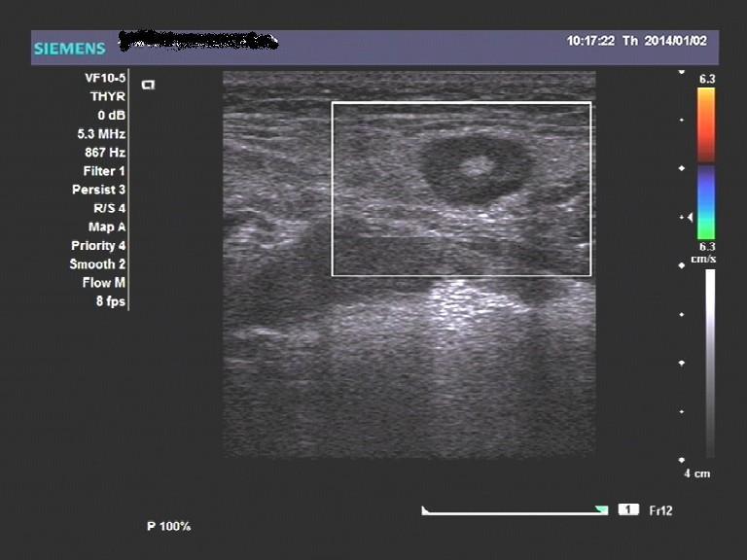
Task: Click the Persist 3 parameter
Action: tap(100, 190)
